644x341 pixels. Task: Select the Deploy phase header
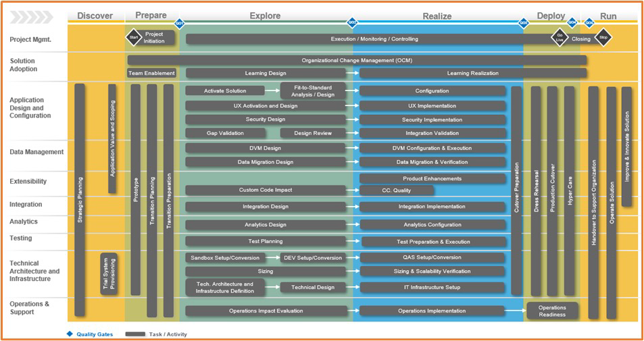pyautogui.click(x=551, y=16)
